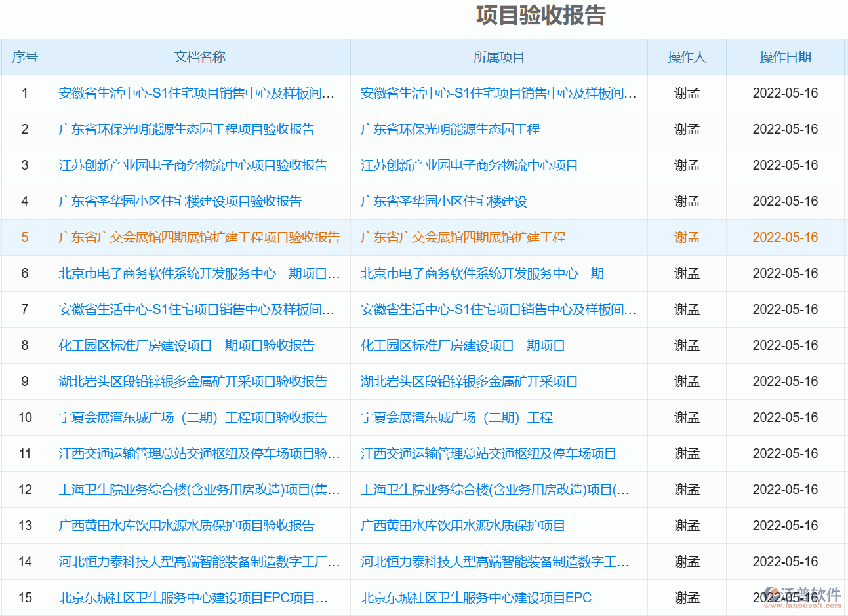
Task: Open 化工园区标准厂房建设项目一期项目验收报告 document
Action: click(186, 345)
